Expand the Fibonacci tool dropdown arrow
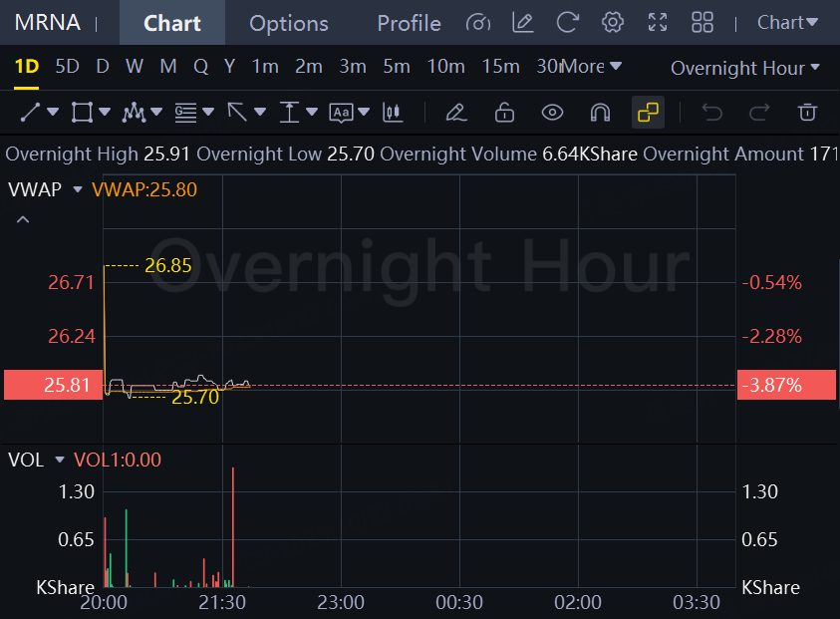Screen dimensions: 840x619 tap(208, 112)
